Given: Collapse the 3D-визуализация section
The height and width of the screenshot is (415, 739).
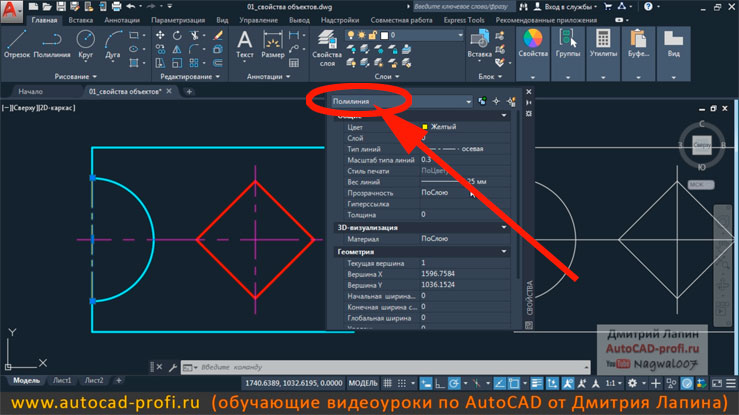Looking at the screenshot, I should point(504,228).
